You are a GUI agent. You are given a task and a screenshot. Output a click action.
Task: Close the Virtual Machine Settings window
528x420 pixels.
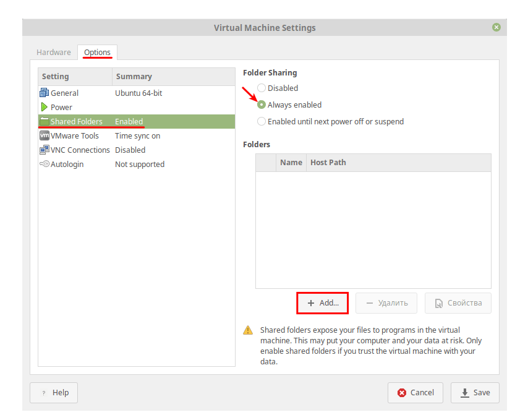pos(496,27)
